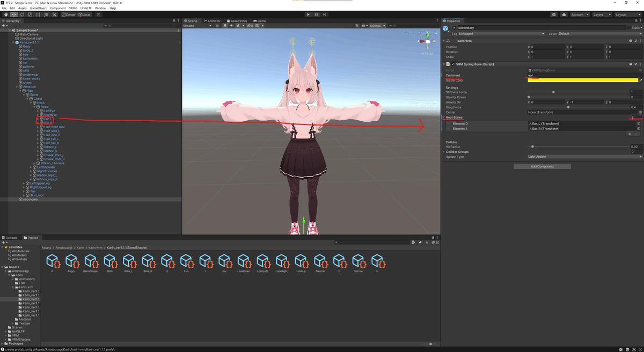Viewport: 644px width, 352px height.
Task: Select the Neutral blend shape asset
Action: [x=320, y=263]
